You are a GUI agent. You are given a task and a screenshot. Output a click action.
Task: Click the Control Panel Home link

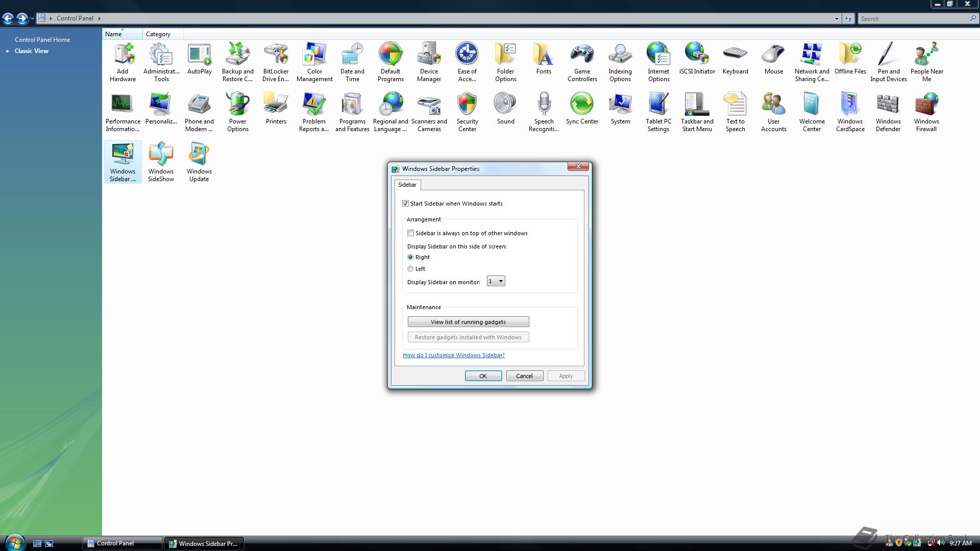point(42,40)
